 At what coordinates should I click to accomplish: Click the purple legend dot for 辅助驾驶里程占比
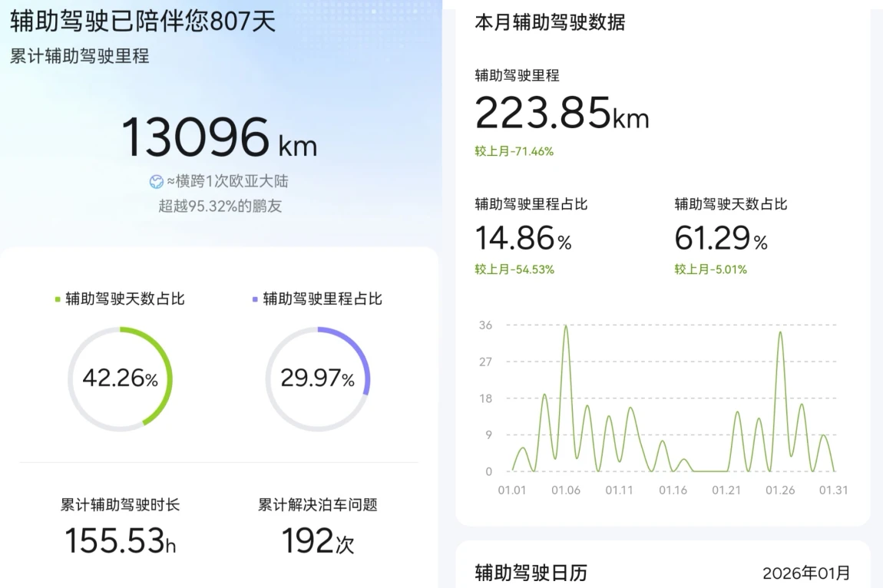coord(255,299)
